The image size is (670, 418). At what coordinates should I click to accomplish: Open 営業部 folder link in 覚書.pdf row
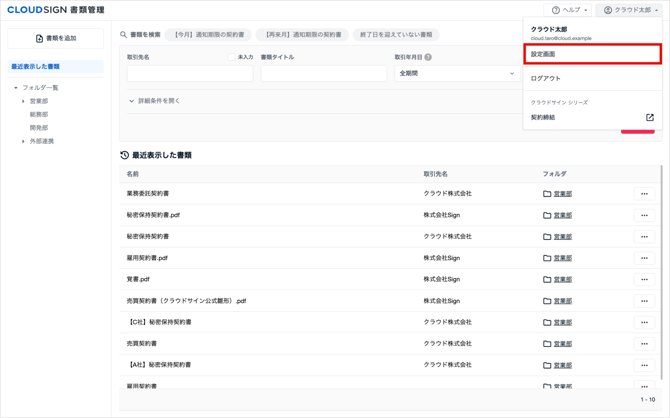(x=563, y=280)
